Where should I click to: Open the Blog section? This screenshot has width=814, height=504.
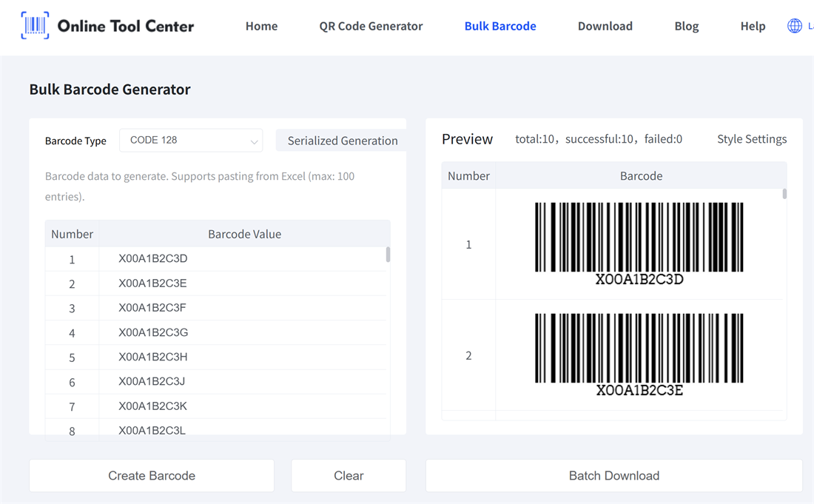(686, 25)
